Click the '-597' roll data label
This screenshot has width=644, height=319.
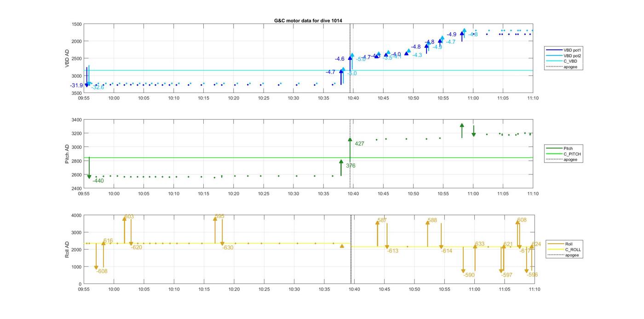tap(506, 275)
